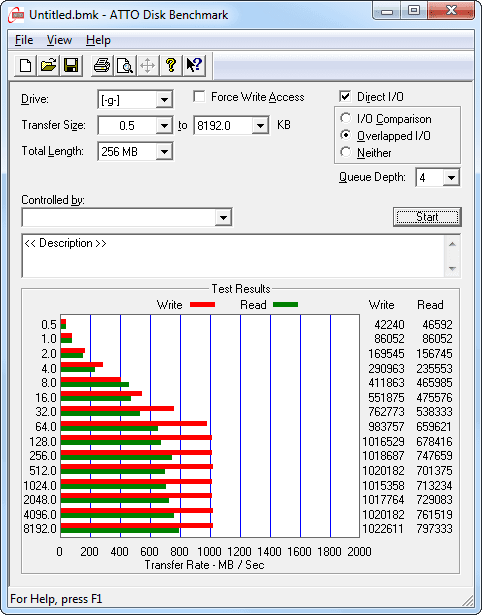This screenshot has width=482, height=615.
Task: Click write value 983757
Action: pyautogui.click(x=386, y=426)
